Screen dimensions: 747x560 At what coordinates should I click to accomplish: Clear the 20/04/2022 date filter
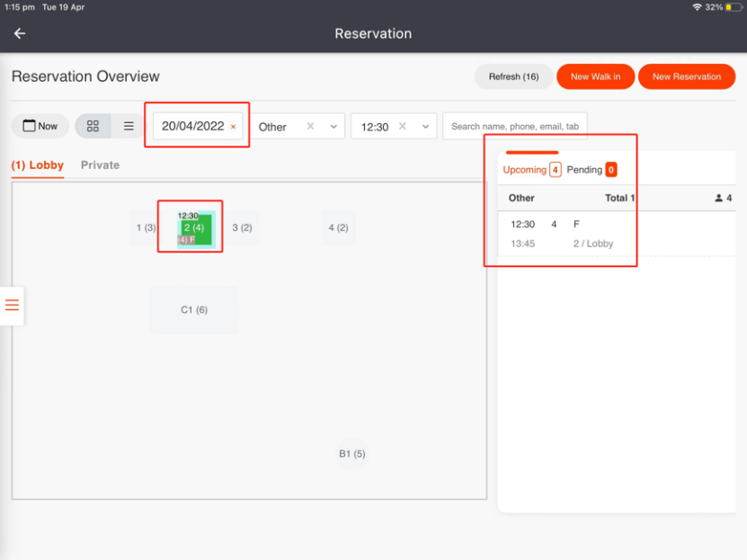tap(234, 127)
